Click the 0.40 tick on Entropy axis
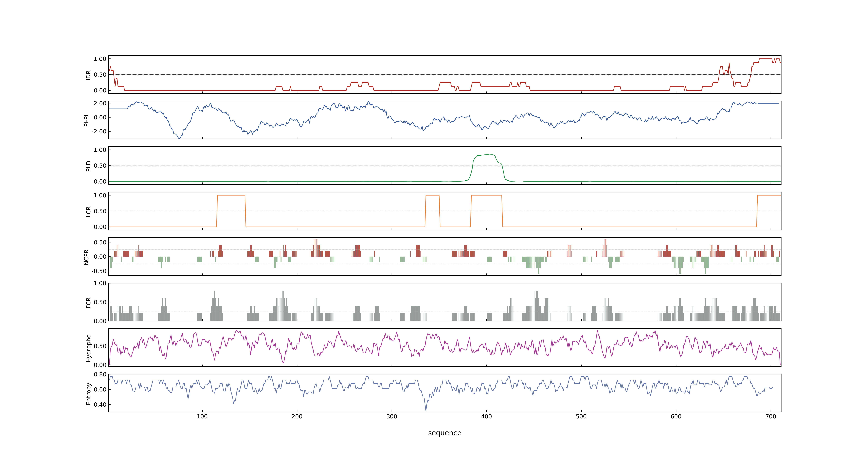The image size is (868, 463). (100, 405)
